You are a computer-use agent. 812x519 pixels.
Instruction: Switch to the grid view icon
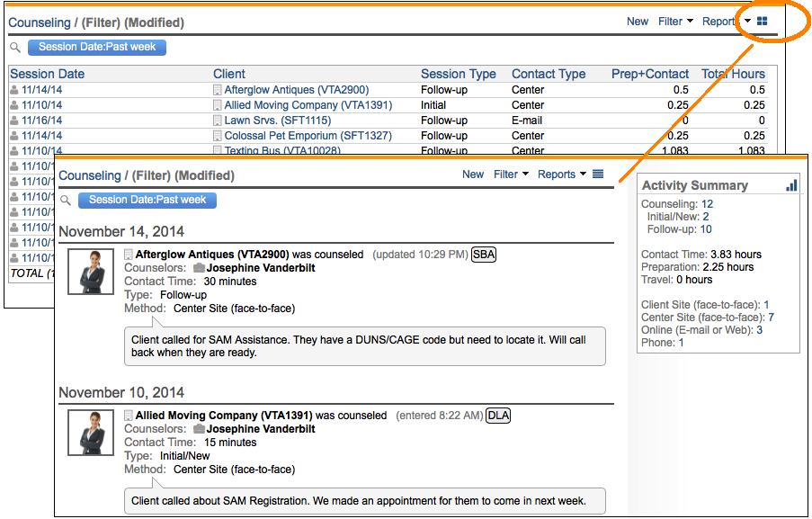pyautogui.click(x=762, y=22)
